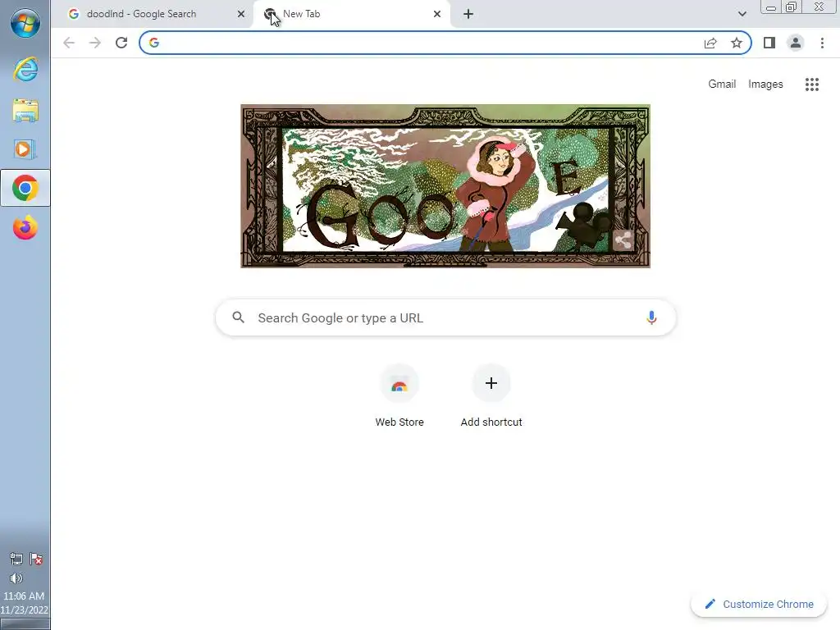
Task: Open a new tab with the plus button
Action: coord(468,14)
